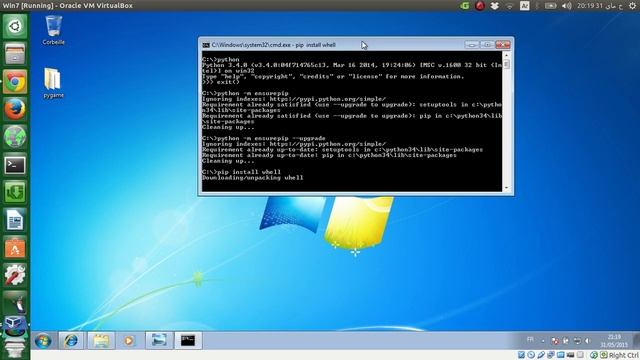Click 'python -m ensurepip --upgrade' command line
Image resolution: width=640 pixels, height=360 pixels.
click(x=264, y=138)
